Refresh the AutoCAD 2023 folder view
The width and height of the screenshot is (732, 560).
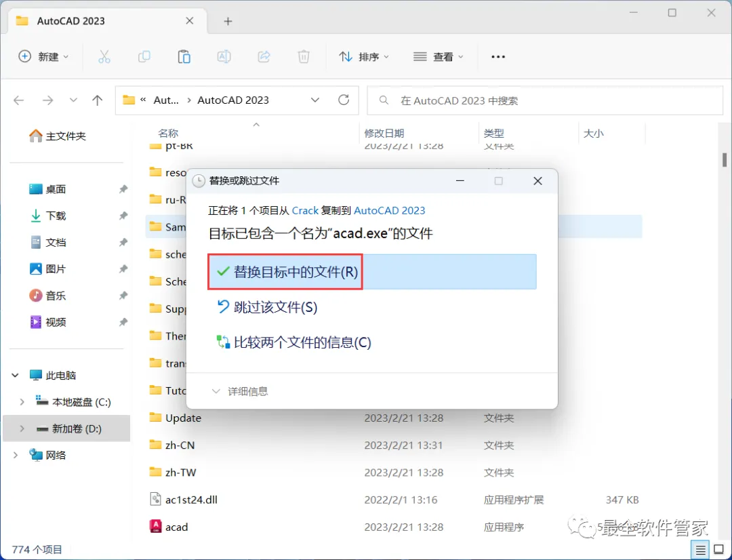(x=344, y=100)
